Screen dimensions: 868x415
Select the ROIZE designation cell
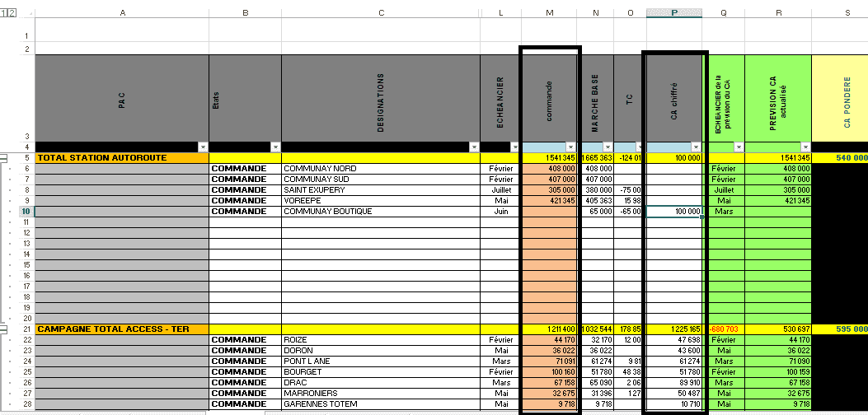point(381,340)
